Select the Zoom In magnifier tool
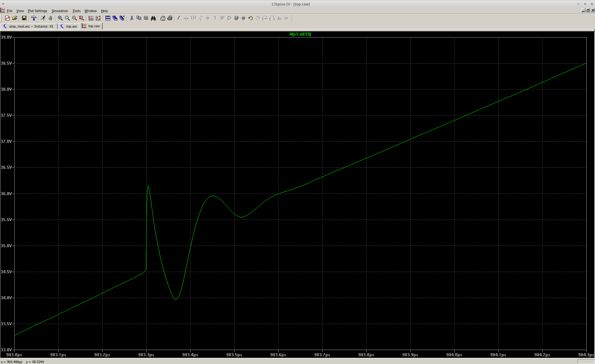595x364 pixels. [60, 18]
